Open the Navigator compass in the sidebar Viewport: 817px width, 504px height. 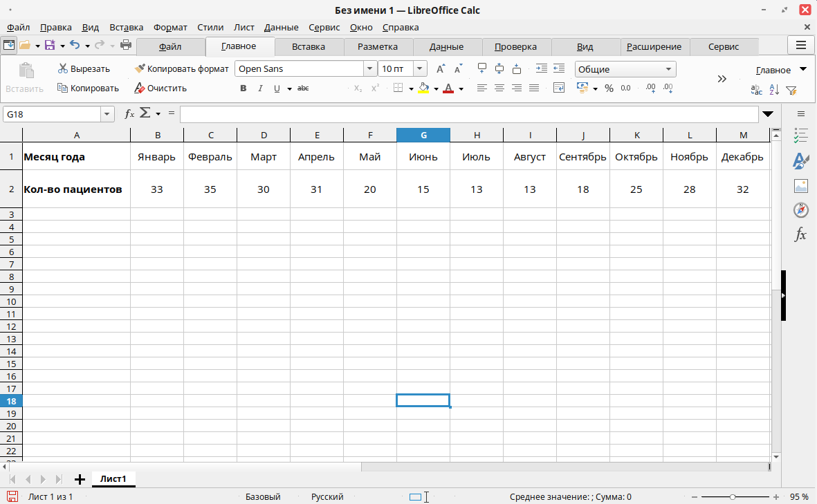pyautogui.click(x=800, y=210)
